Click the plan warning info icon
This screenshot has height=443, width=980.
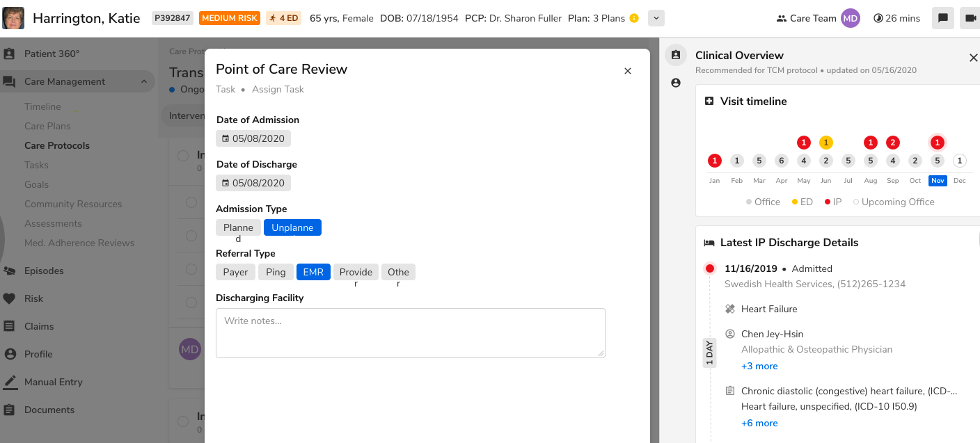click(x=634, y=18)
